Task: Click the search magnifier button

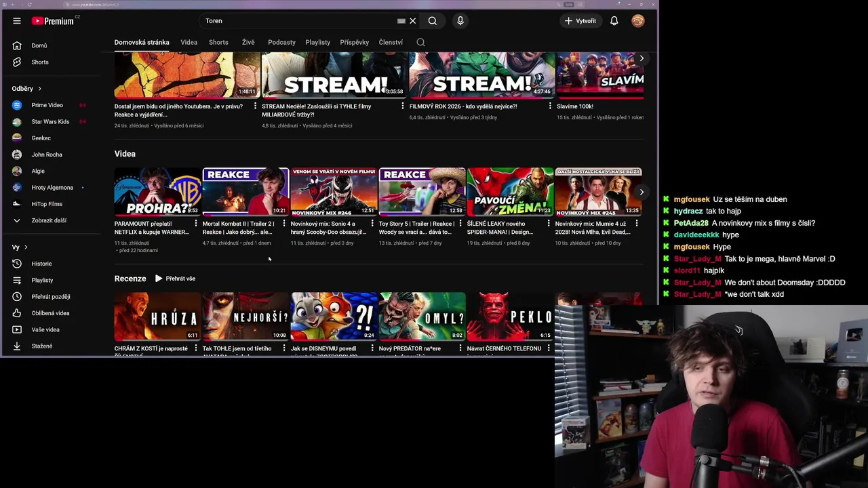Action: tap(432, 21)
